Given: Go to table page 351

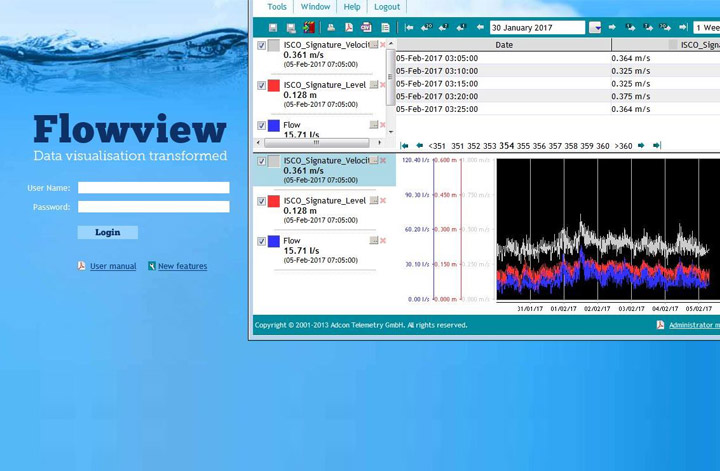Looking at the screenshot, I should coord(457,146).
